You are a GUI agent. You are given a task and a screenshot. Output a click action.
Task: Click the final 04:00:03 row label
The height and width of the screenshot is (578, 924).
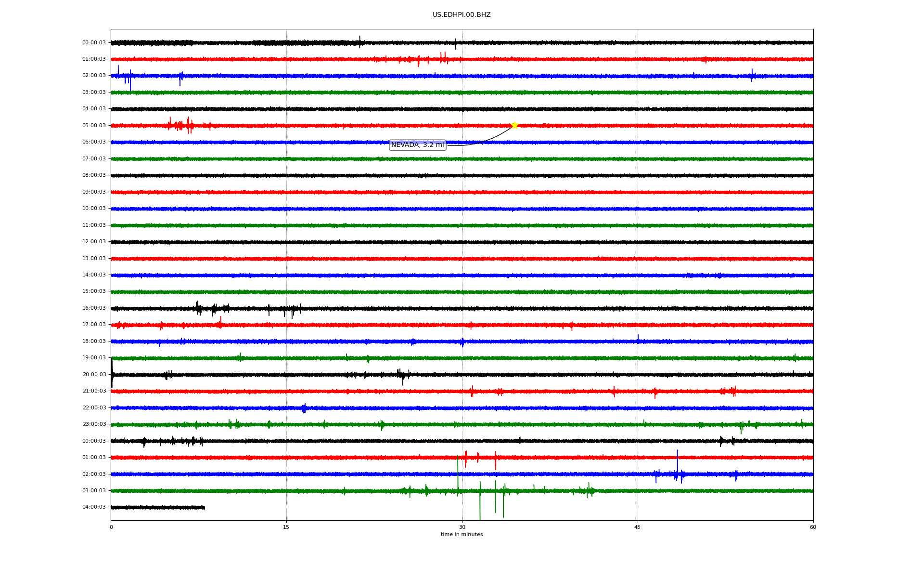[x=94, y=507]
